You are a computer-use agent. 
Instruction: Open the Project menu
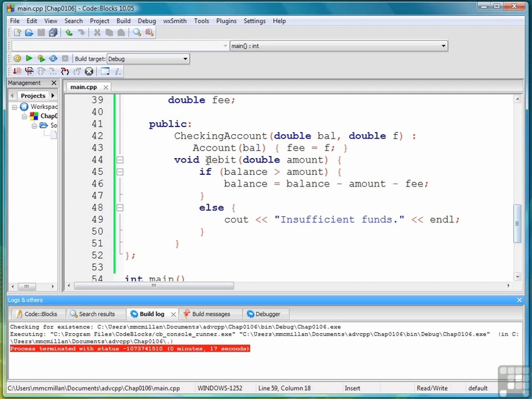(100, 21)
